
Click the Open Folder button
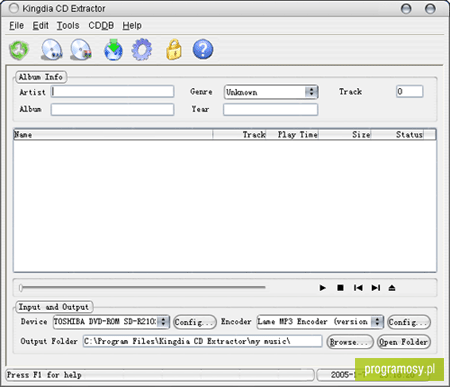tap(404, 342)
